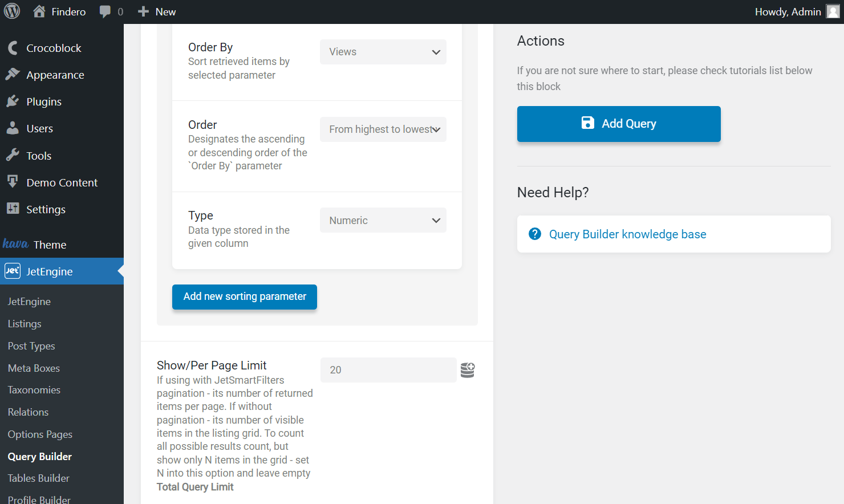Click the help question mark icon
This screenshot has width=844, height=504.
click(535, 234)
